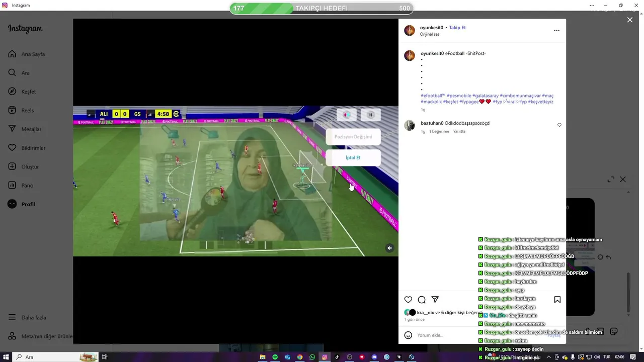Expand the messages panel behind the post
Screen dimensions: 644x362
tap(611, 179)
